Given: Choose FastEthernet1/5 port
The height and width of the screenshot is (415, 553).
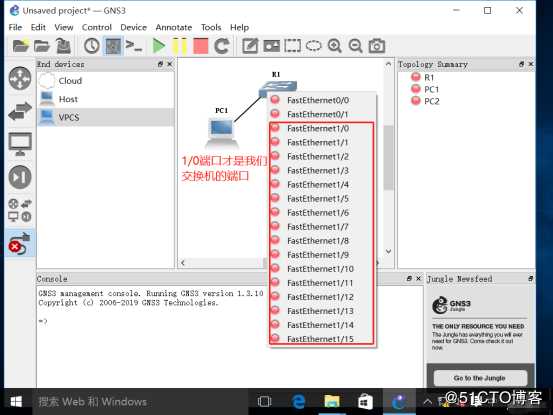Looking at the screenshot, I should [322, 199].
